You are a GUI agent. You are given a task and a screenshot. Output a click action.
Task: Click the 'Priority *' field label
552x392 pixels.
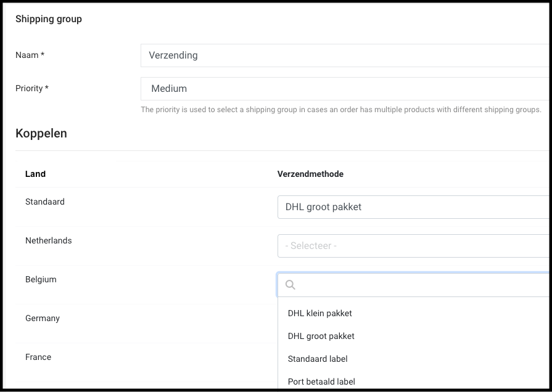point(32,89)
